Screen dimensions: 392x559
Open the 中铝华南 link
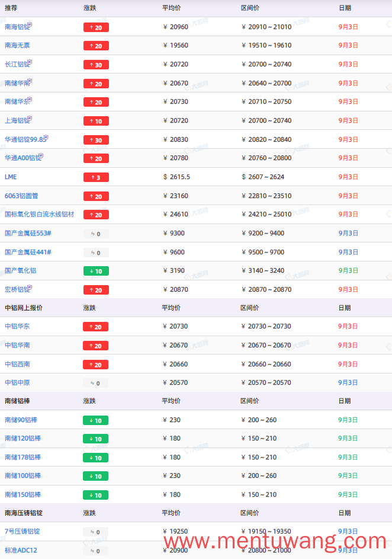pos(17,345)
